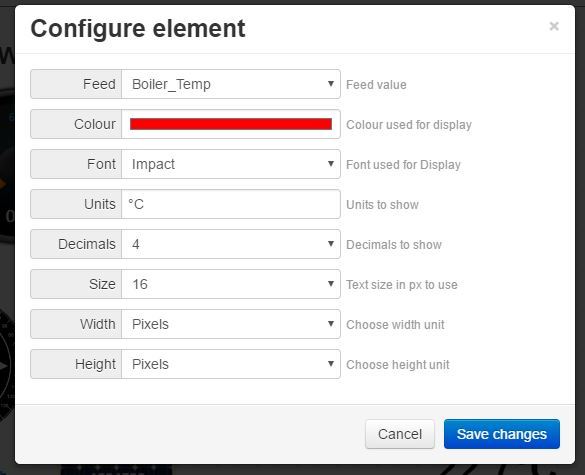
Task: Click the Feed field label
Action: (99, 84)
